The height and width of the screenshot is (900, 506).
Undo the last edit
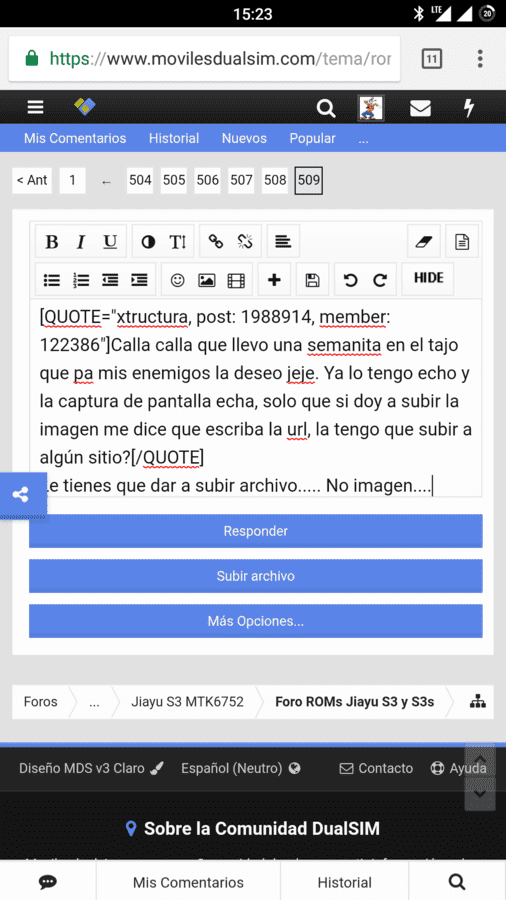click(350, 280)
